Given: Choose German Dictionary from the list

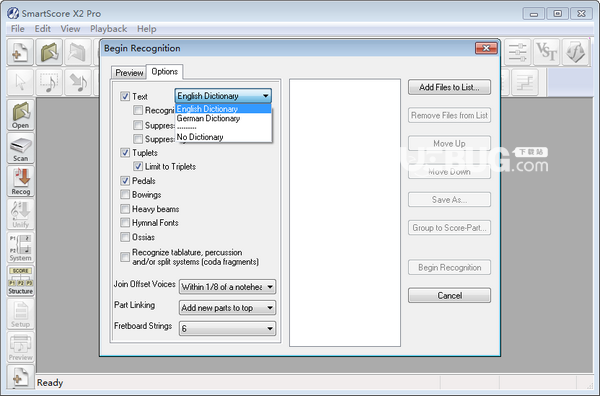Looking at the screenshot, I should click(x=223, y=119).
